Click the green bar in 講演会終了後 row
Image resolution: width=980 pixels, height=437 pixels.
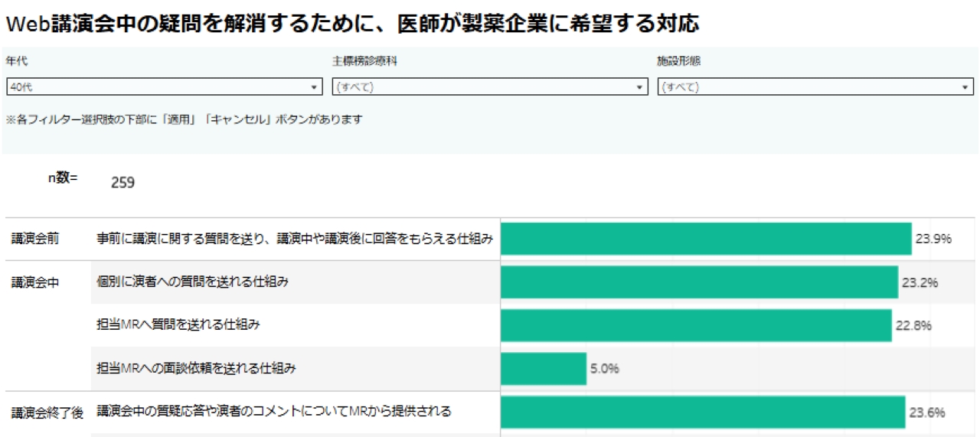coord(702,412)
